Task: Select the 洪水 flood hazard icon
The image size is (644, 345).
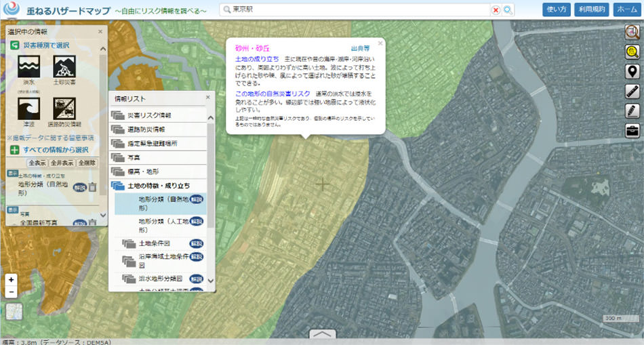Action: tap(28, 66)
